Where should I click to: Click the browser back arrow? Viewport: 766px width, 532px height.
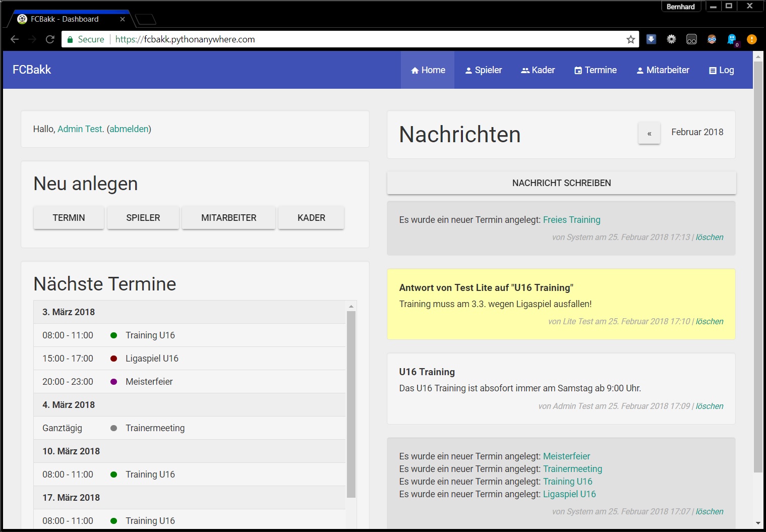tap(15, 39)
